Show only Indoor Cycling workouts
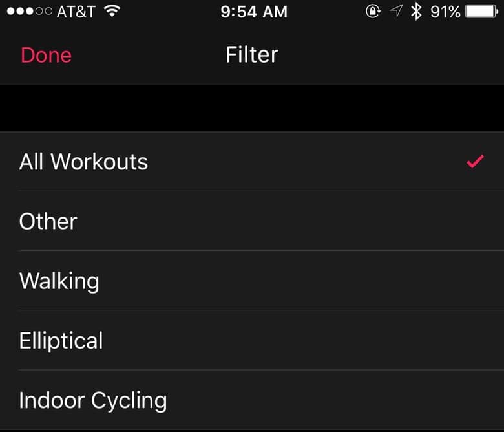 coord(93,400)
